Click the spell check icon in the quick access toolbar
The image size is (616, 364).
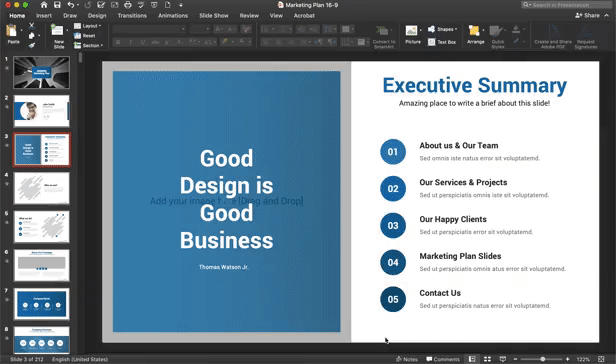(141, 5)
